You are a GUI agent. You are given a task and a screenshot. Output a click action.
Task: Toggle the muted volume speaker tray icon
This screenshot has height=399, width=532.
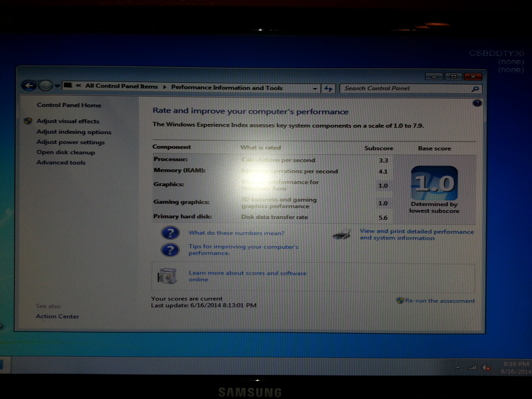486,368
